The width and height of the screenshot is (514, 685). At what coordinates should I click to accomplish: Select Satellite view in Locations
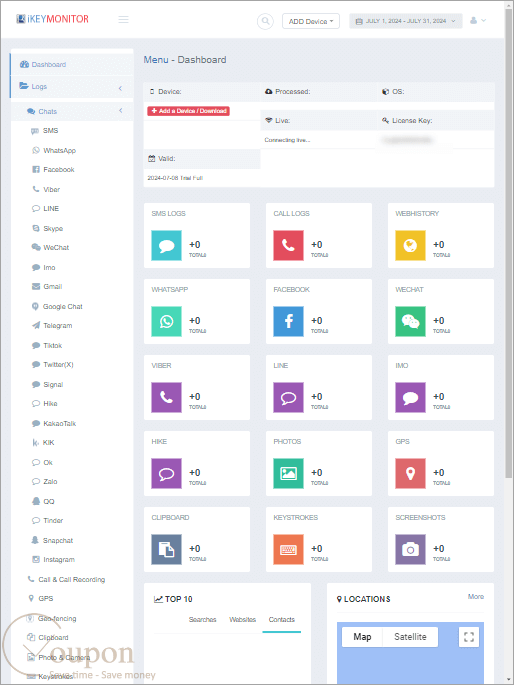point(410,637)
